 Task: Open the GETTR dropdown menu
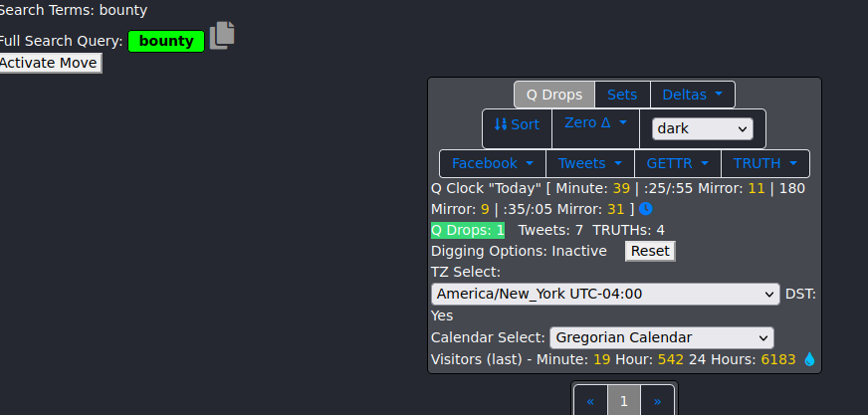[x=678, y=163]
